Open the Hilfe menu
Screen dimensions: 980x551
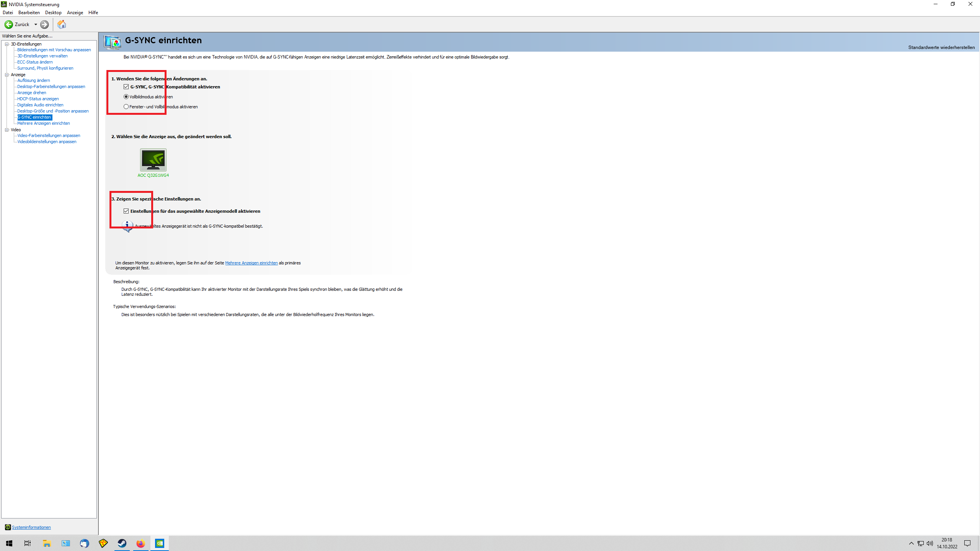click(x=93, y=13)
